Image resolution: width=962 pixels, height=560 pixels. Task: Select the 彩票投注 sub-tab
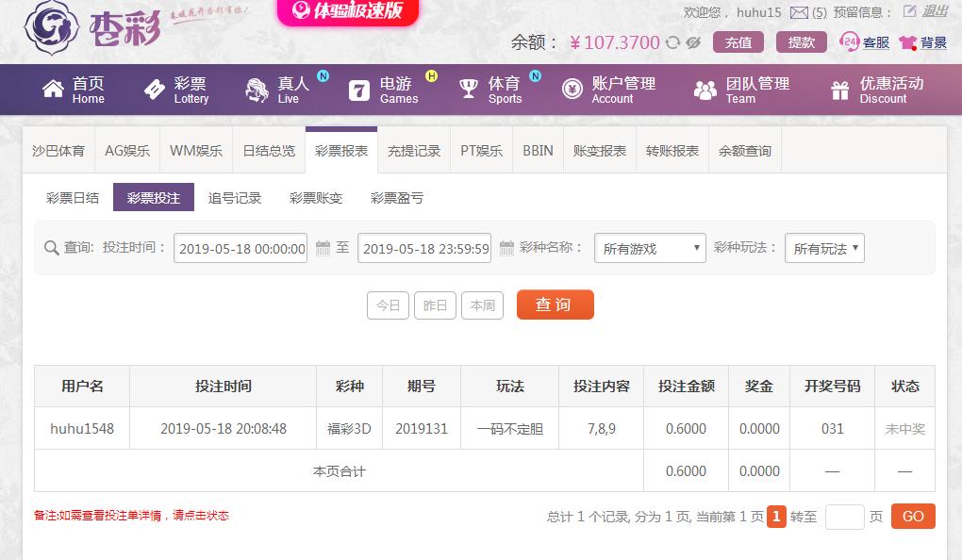pyautogui.click(x=154, y=197)
